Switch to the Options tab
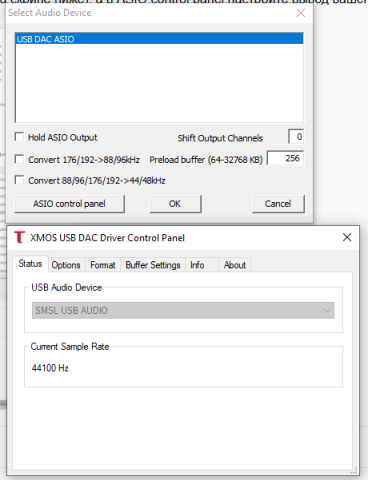368x480 pixels. 66,265
